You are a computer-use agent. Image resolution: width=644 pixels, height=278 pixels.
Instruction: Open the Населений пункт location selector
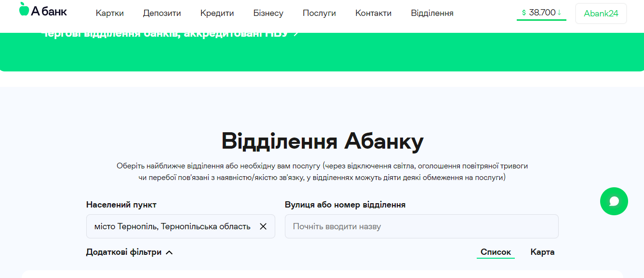[x=169, y=226]
